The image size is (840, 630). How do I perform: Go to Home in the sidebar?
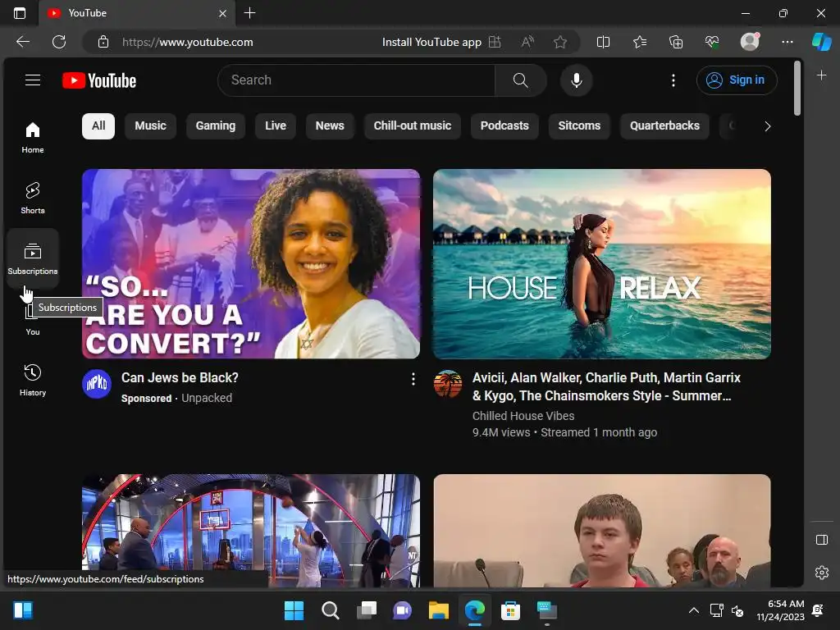click(x=33, y=138)
